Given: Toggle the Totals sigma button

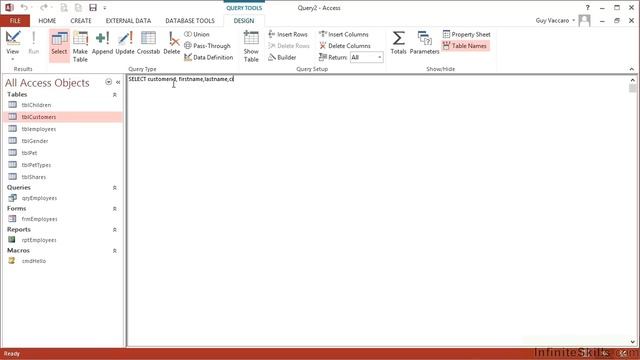Looking at the screenshot, I should click(x=398, y=43).
